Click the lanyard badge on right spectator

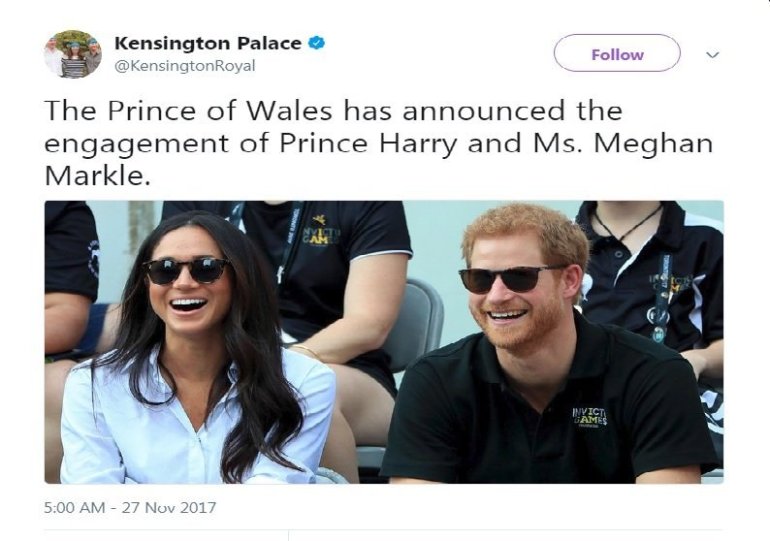658,322
